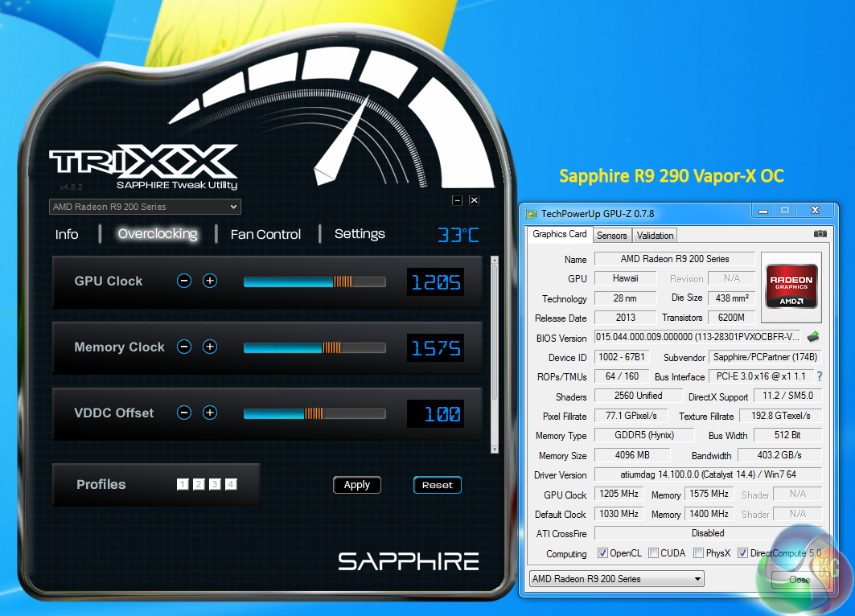Screen dimensions: 855x616
Task: Click the GPU-Z camera screenshot icon
Action: [820, 234]
